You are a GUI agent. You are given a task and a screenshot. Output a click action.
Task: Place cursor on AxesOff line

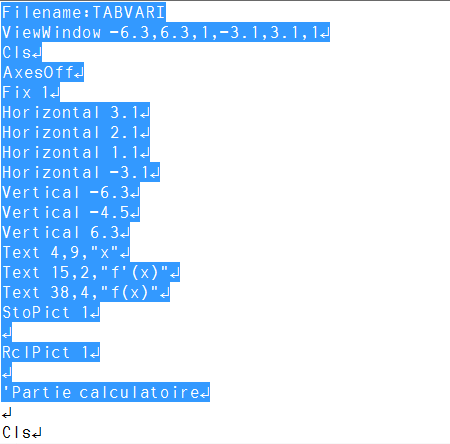pos(43,72)
